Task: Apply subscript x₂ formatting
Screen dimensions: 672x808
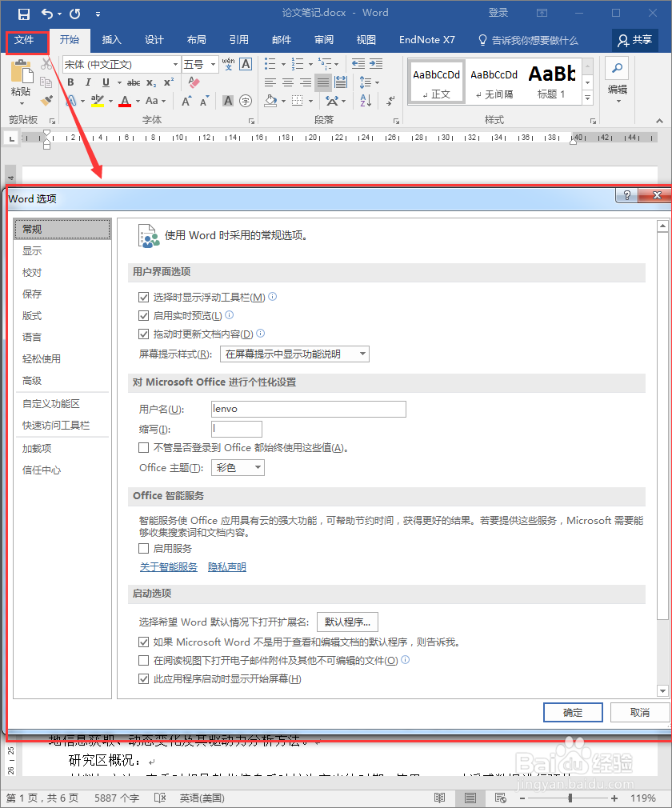Action: click(x=151, y=82)
